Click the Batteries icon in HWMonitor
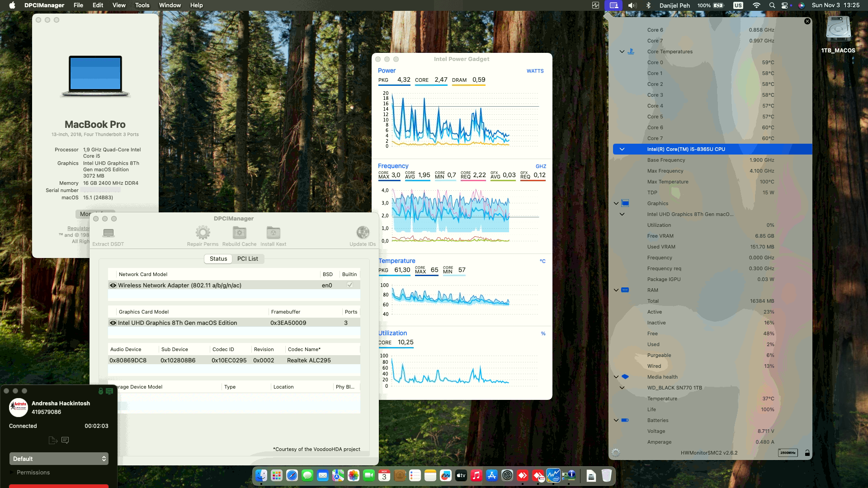Screen dimensions: 868x488 pos(625,420)
